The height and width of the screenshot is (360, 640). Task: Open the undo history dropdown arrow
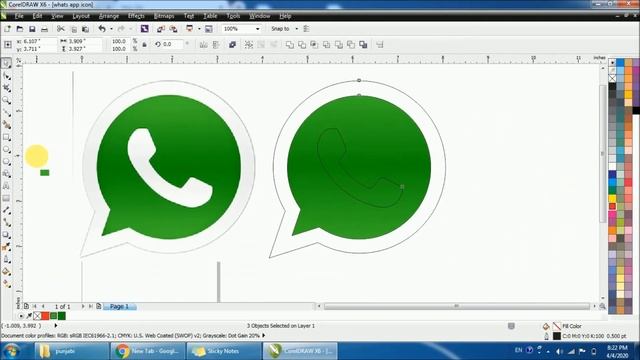[x=111, y=29]
